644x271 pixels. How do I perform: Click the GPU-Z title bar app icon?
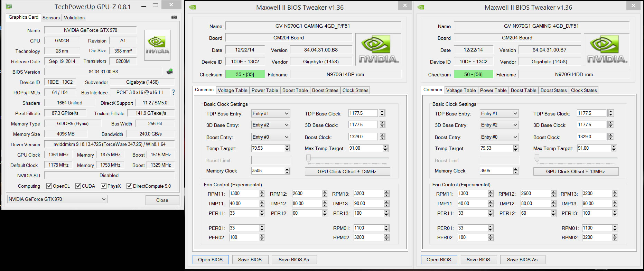9,7
